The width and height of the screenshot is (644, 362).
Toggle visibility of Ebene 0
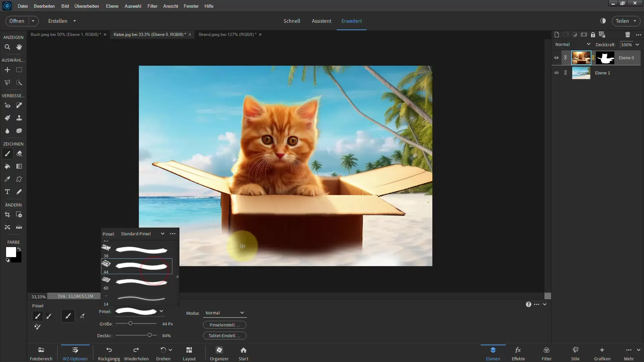point(556,57)
